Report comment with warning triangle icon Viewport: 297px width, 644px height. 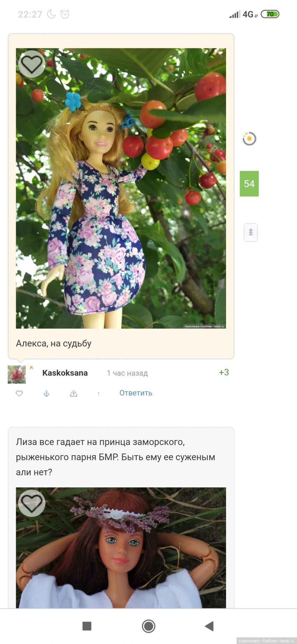point(73,393)
